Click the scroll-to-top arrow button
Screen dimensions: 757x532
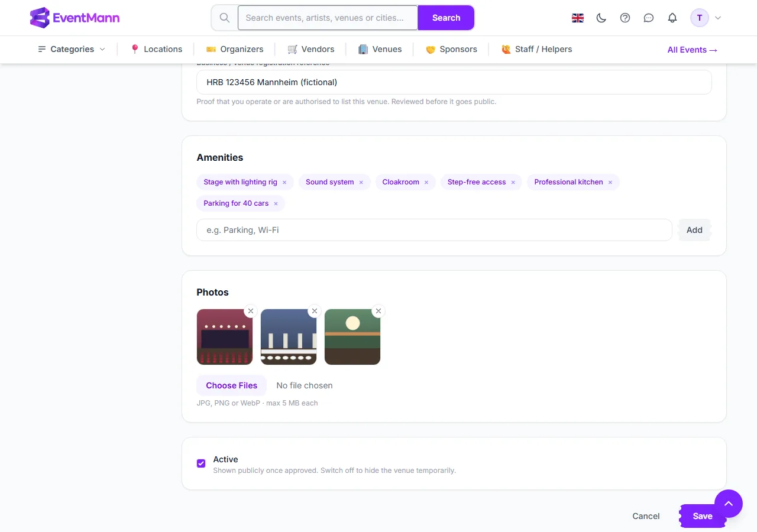click(x=729, y=504)
